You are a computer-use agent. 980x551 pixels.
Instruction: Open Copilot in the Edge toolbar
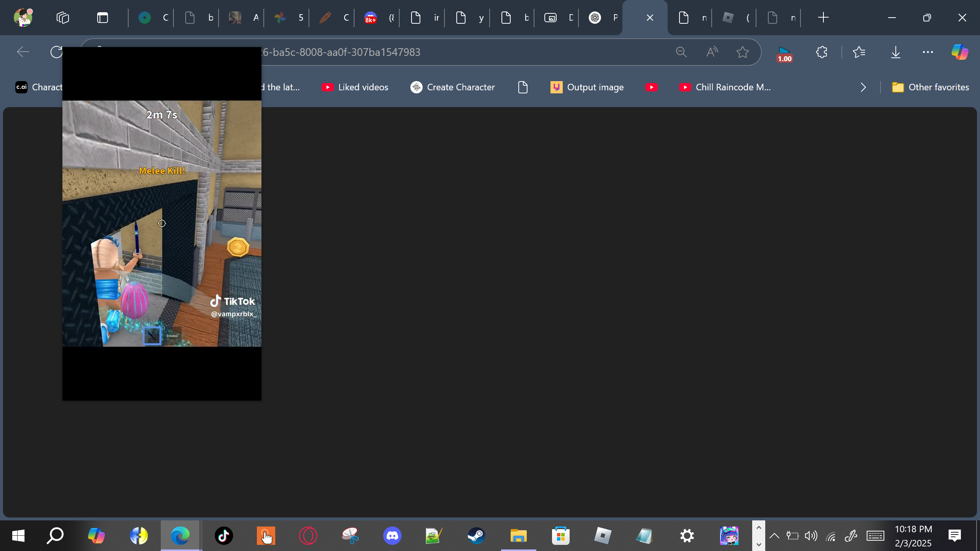960,52
